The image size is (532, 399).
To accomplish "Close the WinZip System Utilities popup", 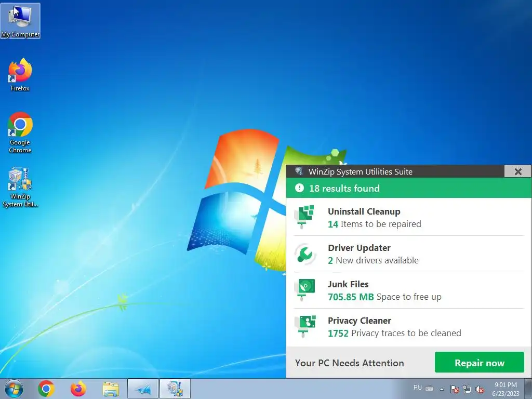I will (x=518, y=171).
